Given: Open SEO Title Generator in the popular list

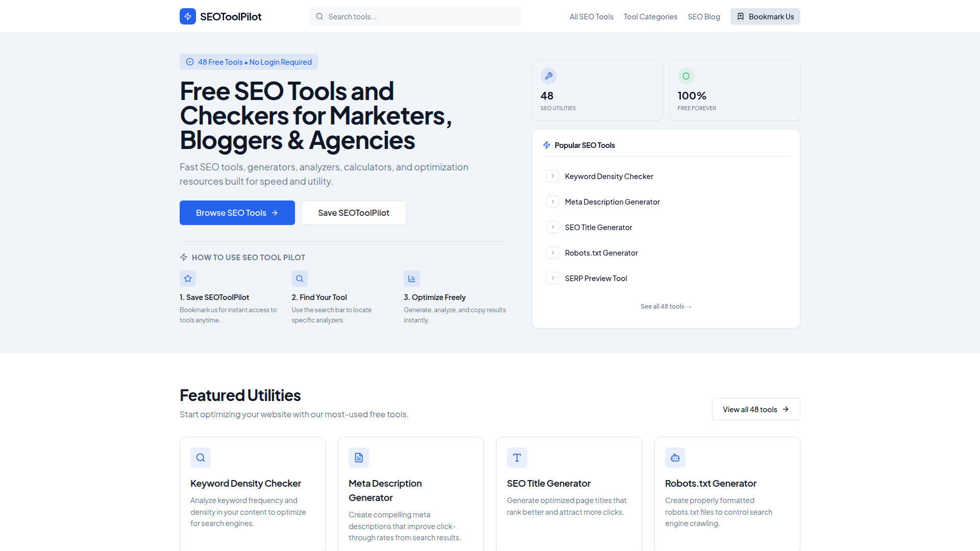Looking at the screenshot, I should pyautogui.click(x=598, y=227).
